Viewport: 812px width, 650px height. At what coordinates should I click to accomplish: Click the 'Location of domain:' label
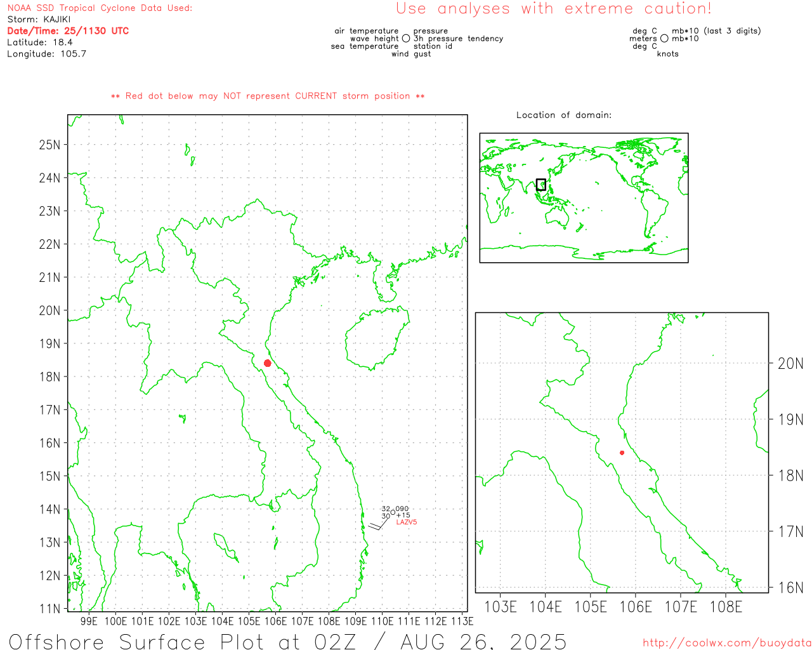click(x=564, y=115)
